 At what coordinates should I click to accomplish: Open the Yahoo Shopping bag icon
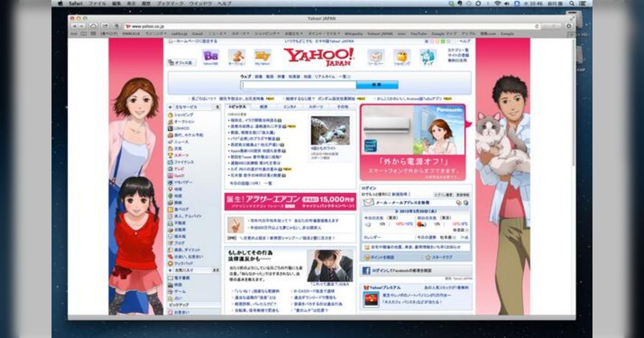(x=401, y=56)
